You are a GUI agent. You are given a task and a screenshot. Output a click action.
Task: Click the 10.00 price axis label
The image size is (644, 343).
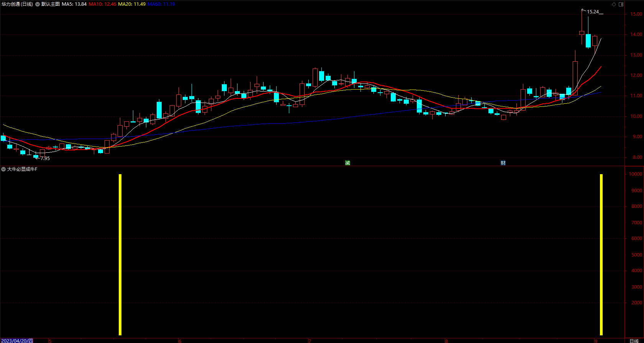point(636,116)
